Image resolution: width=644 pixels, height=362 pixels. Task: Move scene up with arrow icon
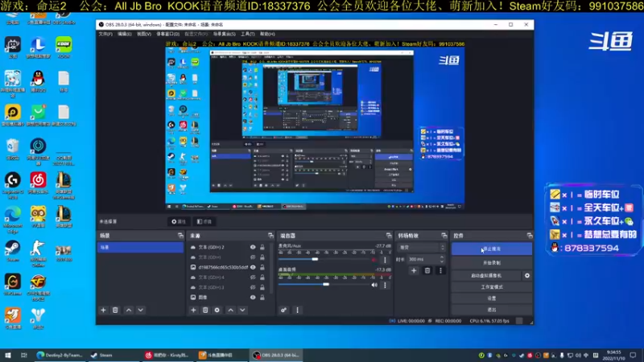(129, 311)
